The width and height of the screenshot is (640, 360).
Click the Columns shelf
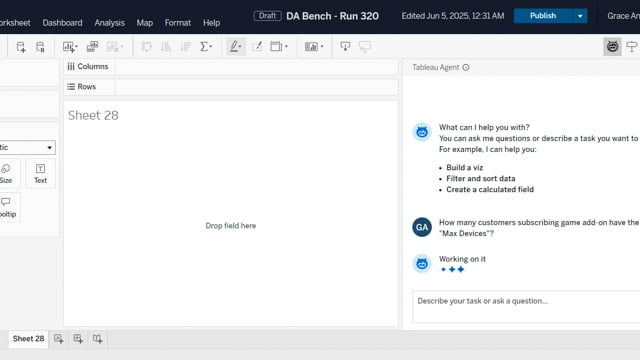point(231,67)
